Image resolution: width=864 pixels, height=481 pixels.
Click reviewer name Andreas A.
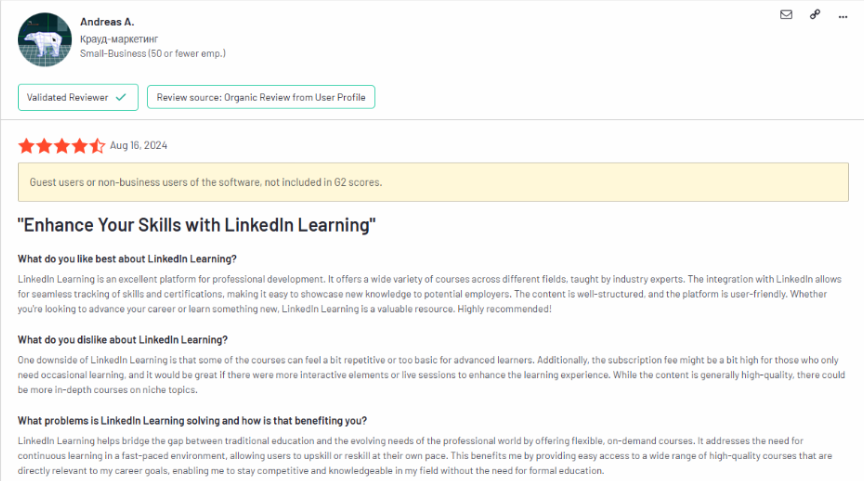click(x=107, y=22)
